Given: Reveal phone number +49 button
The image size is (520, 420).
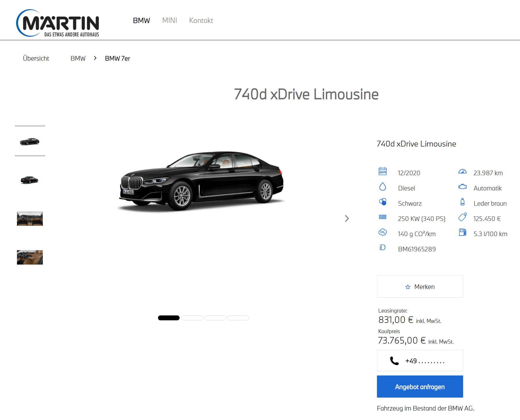Looking at the screenshot, I should click(420, 361).
